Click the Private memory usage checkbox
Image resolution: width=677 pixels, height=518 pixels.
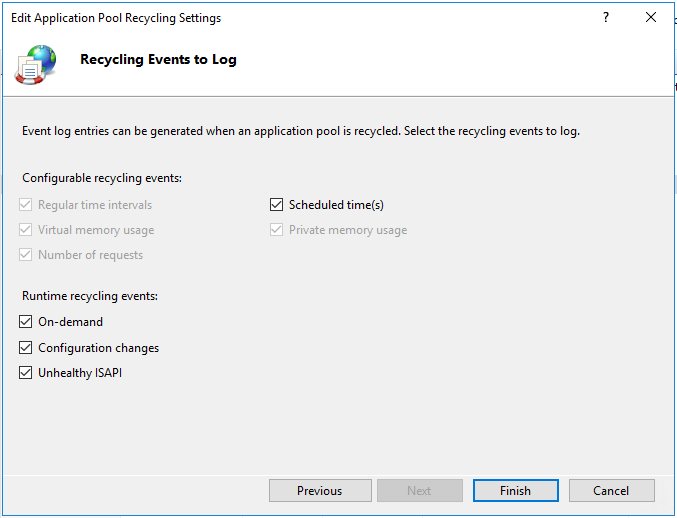277,230
